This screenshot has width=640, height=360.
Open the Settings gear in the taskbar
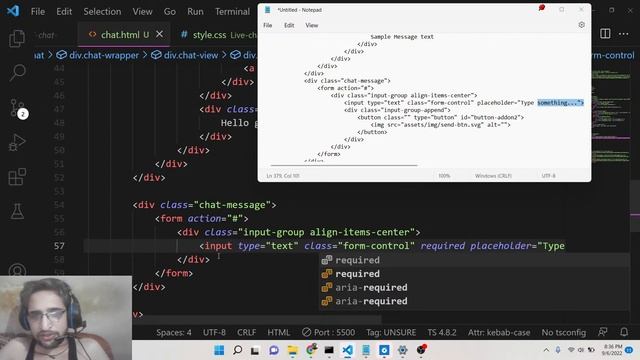(x=402, y=350)
